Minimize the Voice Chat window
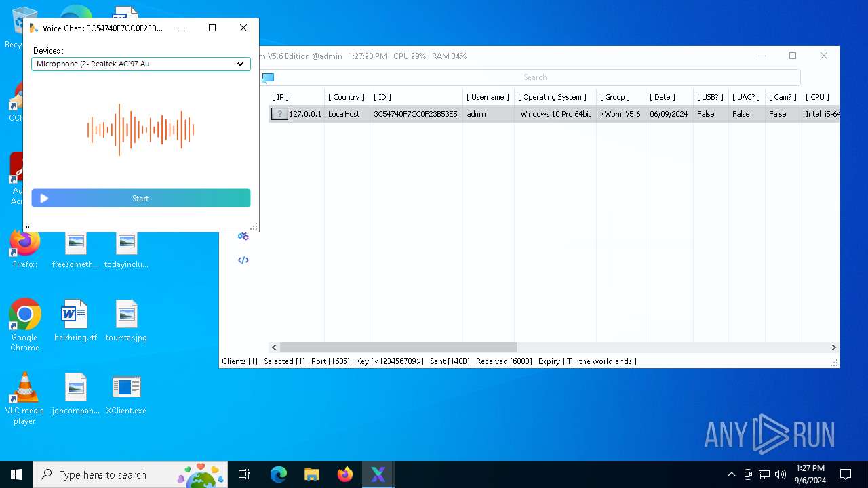The width and height of the screenshot is (868, 488). click(x=182, y=28)
